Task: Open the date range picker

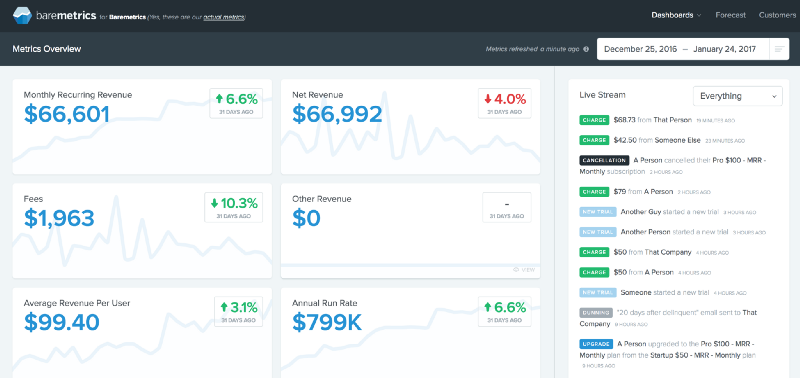Action: point(683,49)
